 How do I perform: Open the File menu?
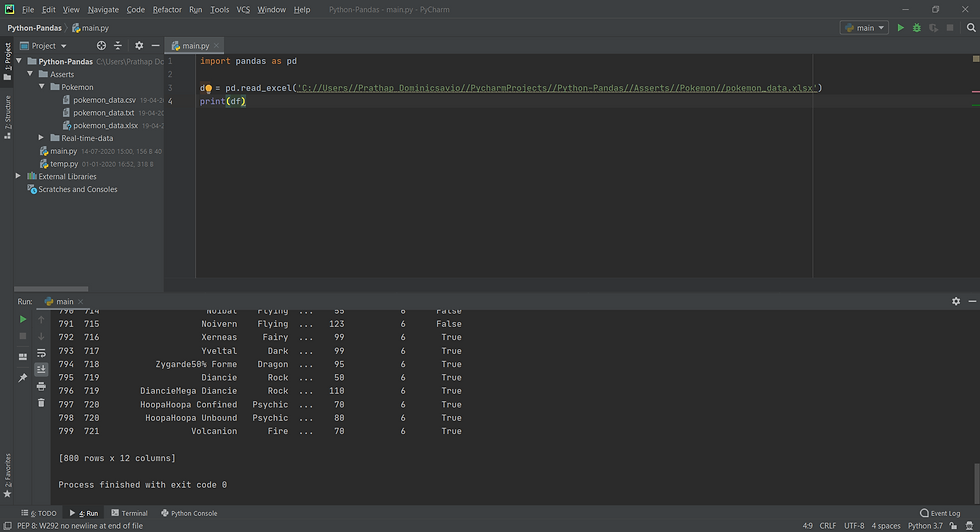tap(28, 9)
